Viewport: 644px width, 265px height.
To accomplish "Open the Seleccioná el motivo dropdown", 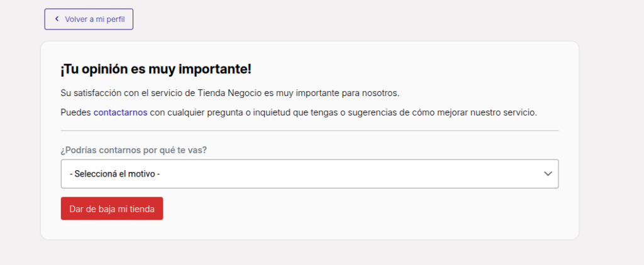I will coord(309,174).
